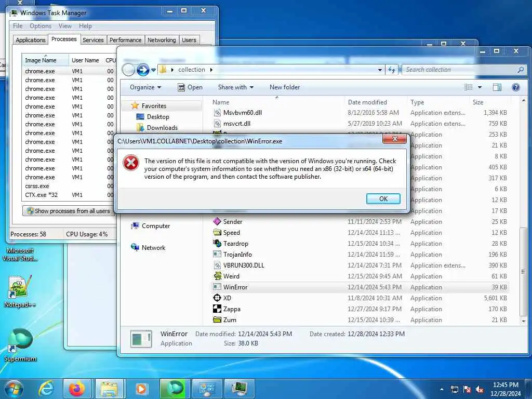
Task: Click the file list scroll-down arrow
Action: (x=524, y=321)
